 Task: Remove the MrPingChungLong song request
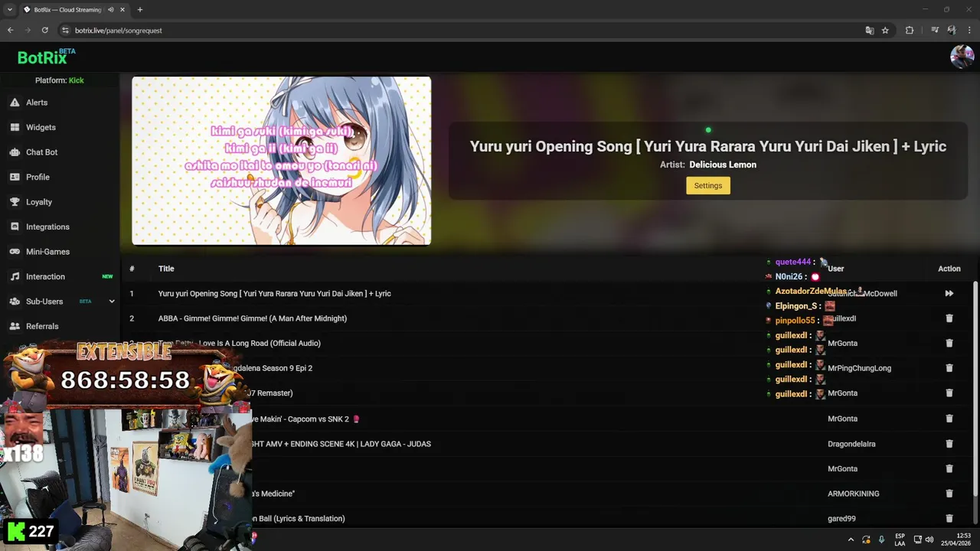pos(949,368)
